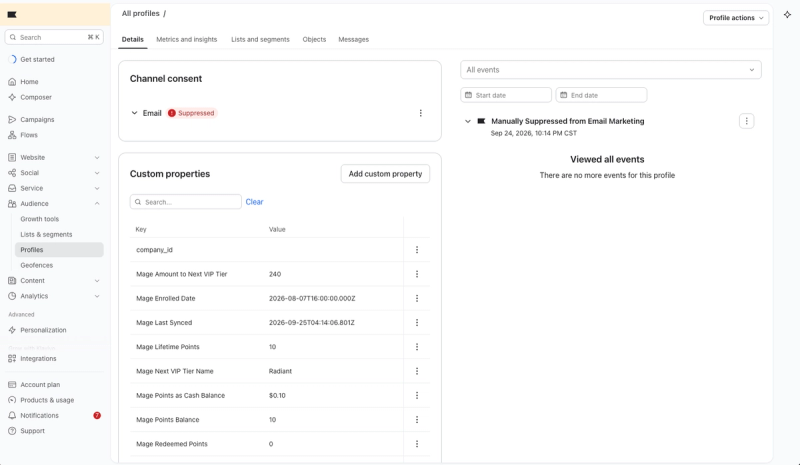Switch to the Messages tab
Screen dimensions: 800x465
(x=354, y=39)
